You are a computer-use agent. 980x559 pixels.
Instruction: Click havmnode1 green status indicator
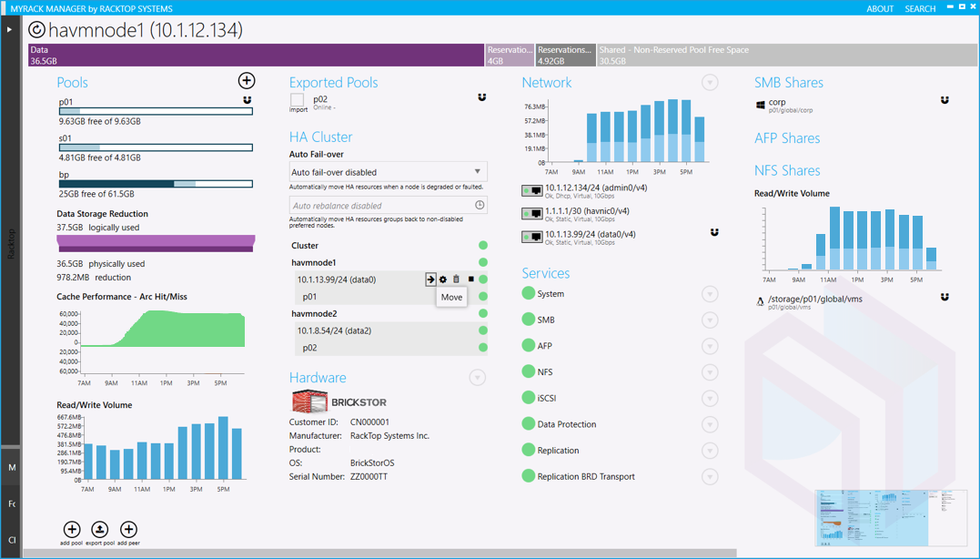tap(483, 262)
